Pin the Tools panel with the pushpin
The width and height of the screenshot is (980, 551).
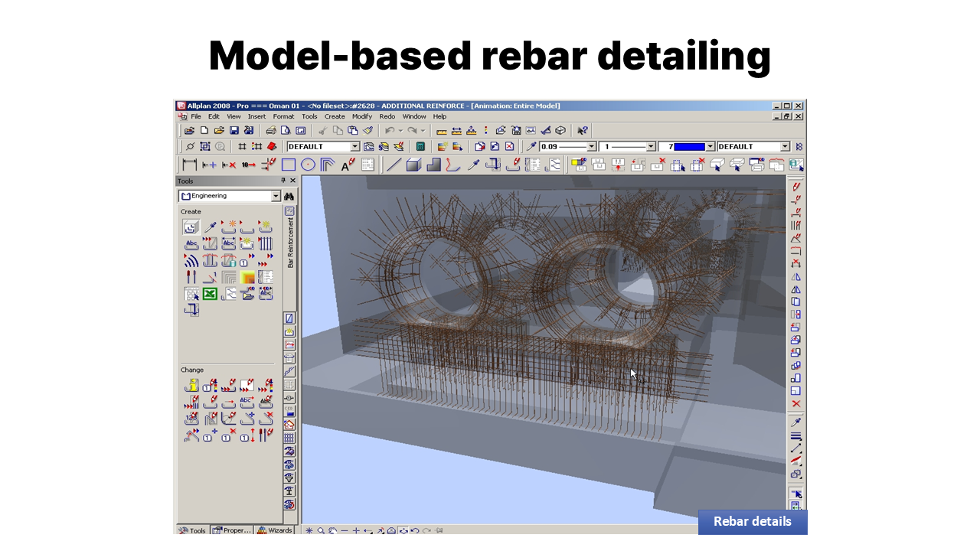(283, 181)
